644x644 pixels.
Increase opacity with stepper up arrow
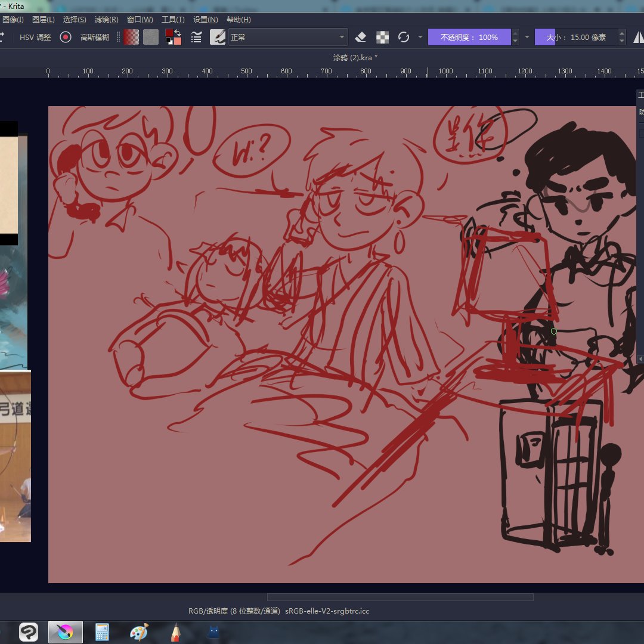515,33
